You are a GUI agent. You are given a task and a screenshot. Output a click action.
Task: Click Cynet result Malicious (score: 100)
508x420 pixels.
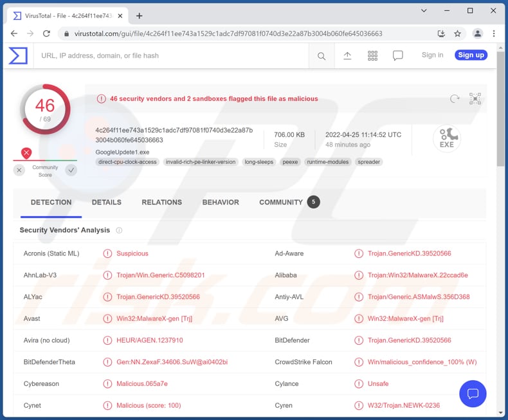149,405
